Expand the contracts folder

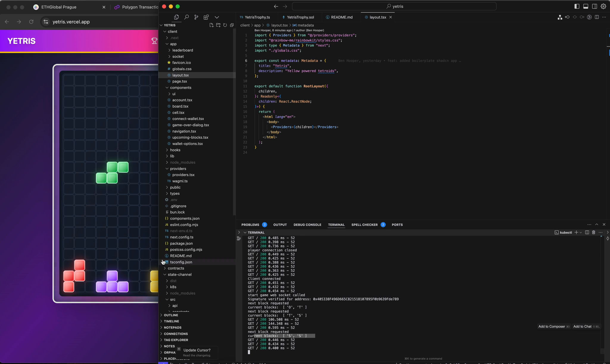(x=174, y=268)
